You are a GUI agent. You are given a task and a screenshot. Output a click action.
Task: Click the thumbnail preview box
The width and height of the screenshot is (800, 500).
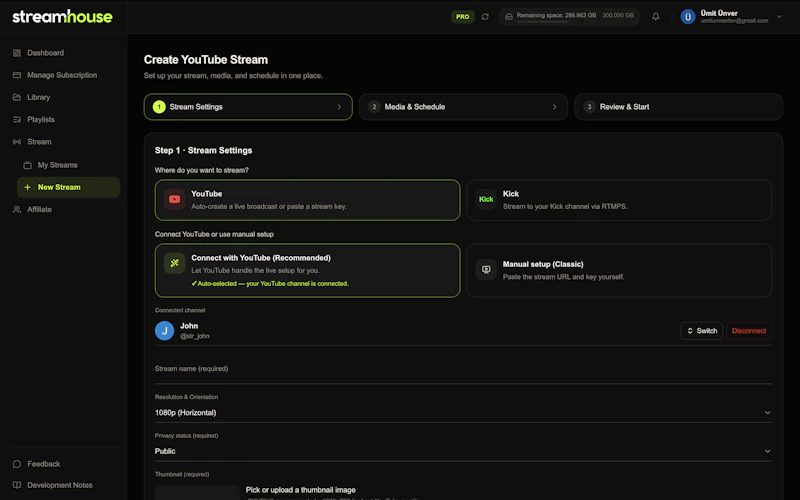tap(197, 492)
